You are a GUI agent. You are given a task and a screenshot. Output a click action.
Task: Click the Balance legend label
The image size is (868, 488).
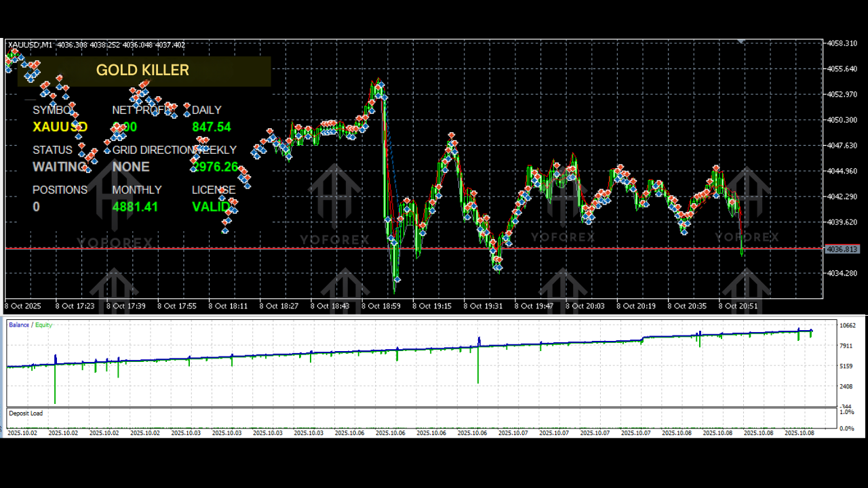tap(19, 325)
